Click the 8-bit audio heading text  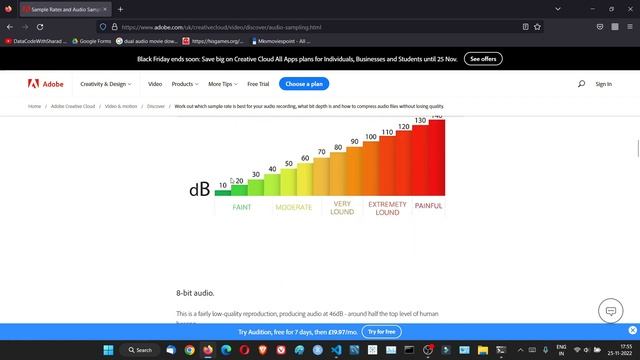click(x=195, y=293)
